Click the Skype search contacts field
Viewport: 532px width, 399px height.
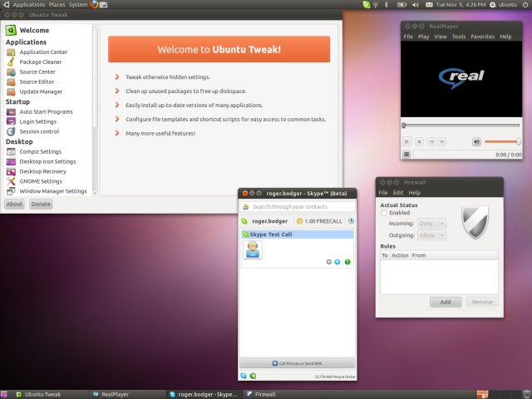pos(298,207)
